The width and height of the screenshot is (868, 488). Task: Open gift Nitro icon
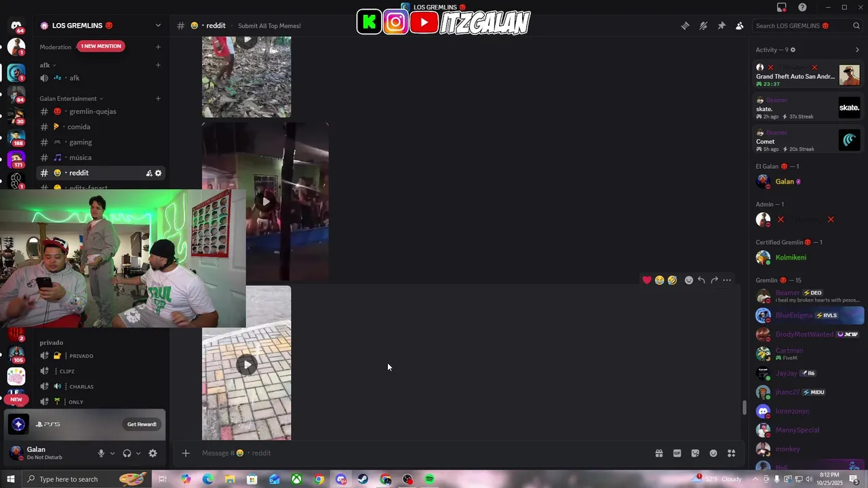(x=658, y=453)
